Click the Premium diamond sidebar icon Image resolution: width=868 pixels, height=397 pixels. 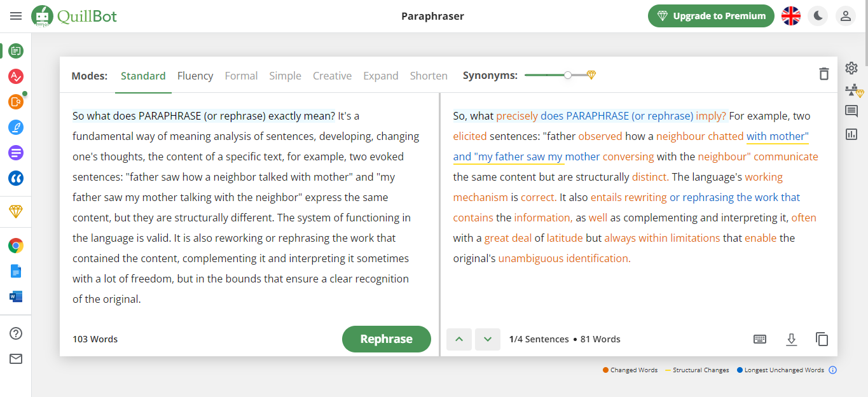pyautogui.click(x=16, y=212)
